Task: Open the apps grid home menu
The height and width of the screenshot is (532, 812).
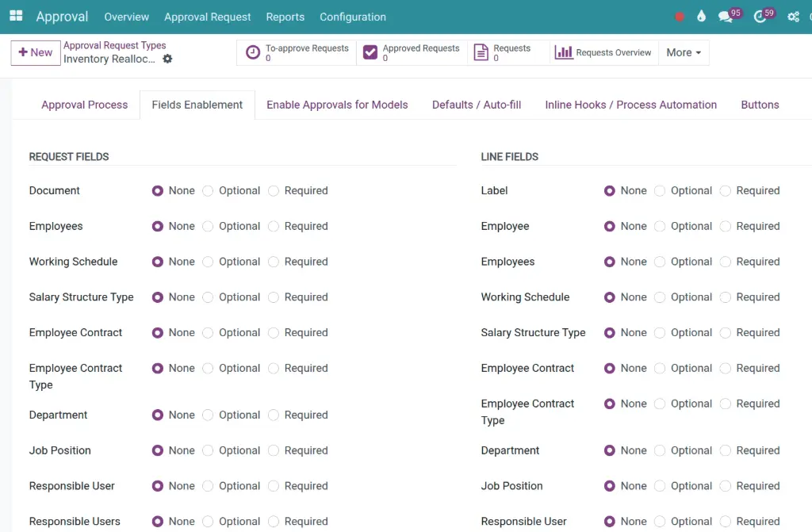Action: [x=16, y=16]
